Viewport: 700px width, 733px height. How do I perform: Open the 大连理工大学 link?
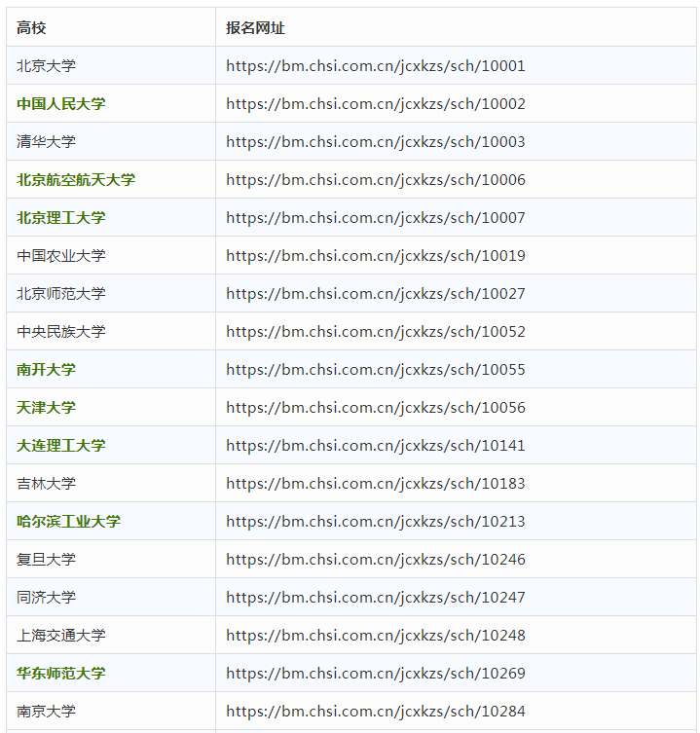pos(61,446)
